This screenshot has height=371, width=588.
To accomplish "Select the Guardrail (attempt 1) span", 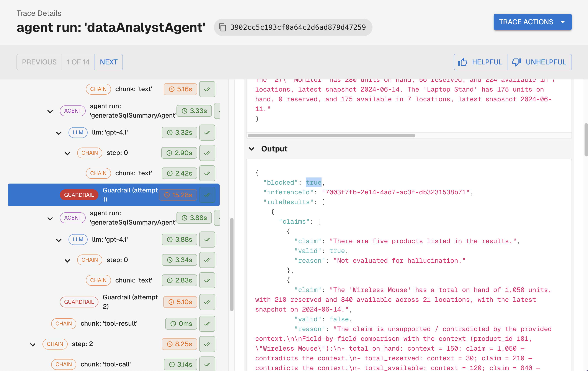I will (130, 195).
